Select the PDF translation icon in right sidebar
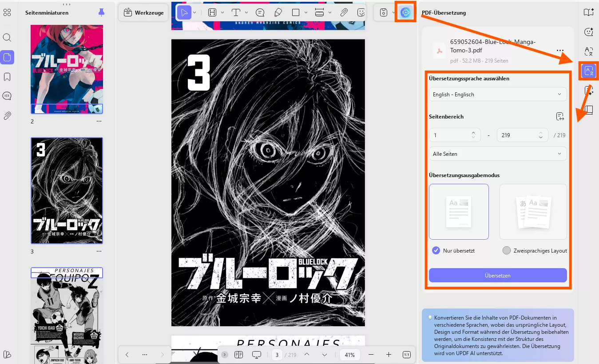The image size is (599, 364). 589,71
